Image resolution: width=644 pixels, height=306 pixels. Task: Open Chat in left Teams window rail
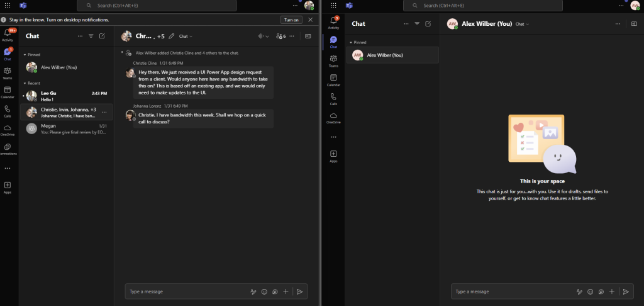pyautogui.click(x=8, y=54)
